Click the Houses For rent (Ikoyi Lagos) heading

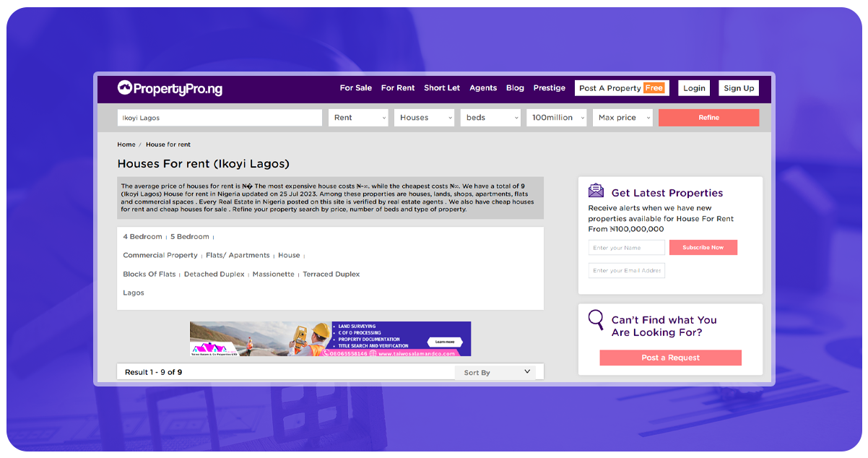click(x=203, y=164)
